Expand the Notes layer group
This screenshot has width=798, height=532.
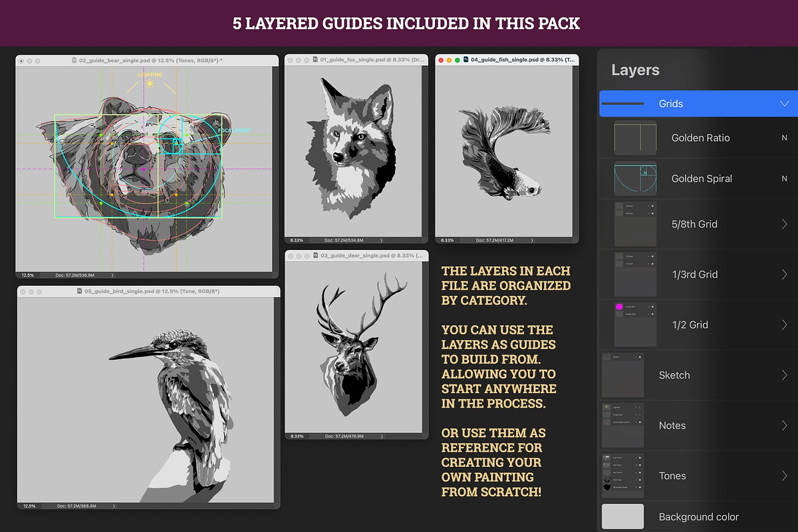784,426
